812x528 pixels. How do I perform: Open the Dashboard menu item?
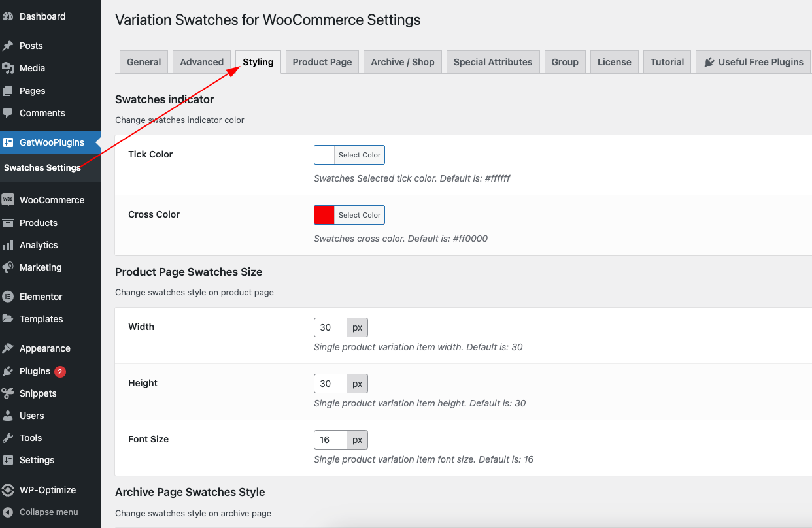click(42, 16)
